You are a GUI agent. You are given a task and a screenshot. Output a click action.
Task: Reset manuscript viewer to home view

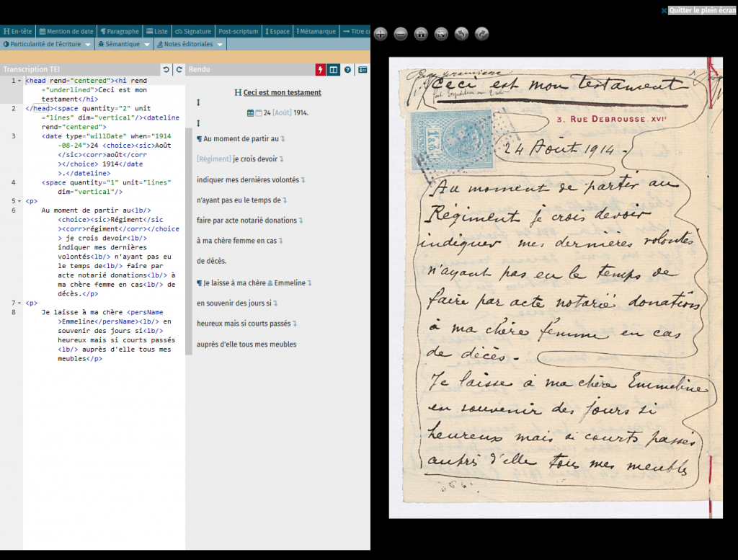pyautogui.click(x=421, y=34)
